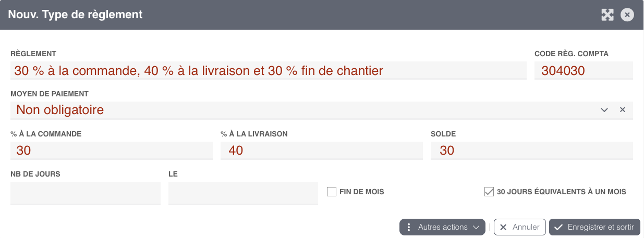
Task: Expand the Autres actions chevron
Action: [x=476, y=227]
